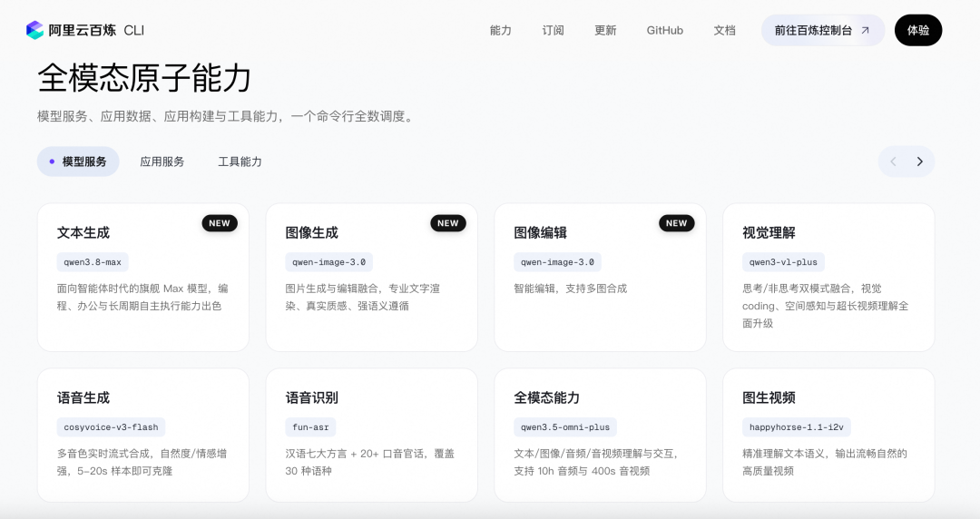The width and height of the screenshot is (980, 519).
Task: Switch to the 应用服务 tab
Action: pos(162,162)
